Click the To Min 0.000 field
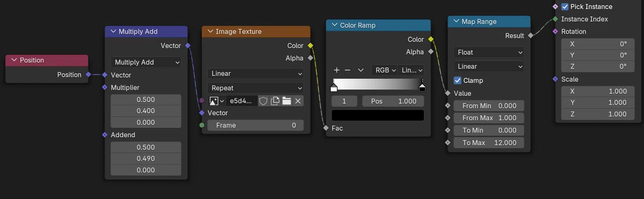 (489, 130)
